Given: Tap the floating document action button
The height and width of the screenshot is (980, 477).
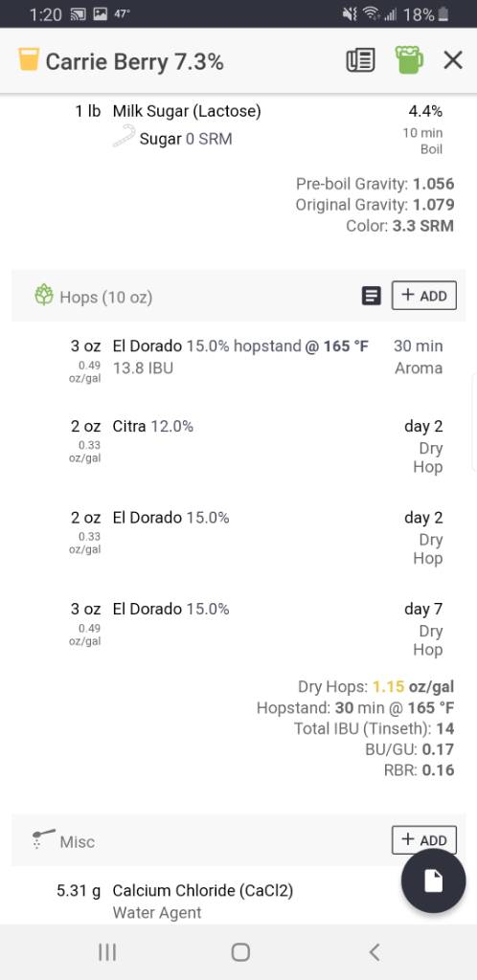Looking at the screenshot, I should [433, 881].
